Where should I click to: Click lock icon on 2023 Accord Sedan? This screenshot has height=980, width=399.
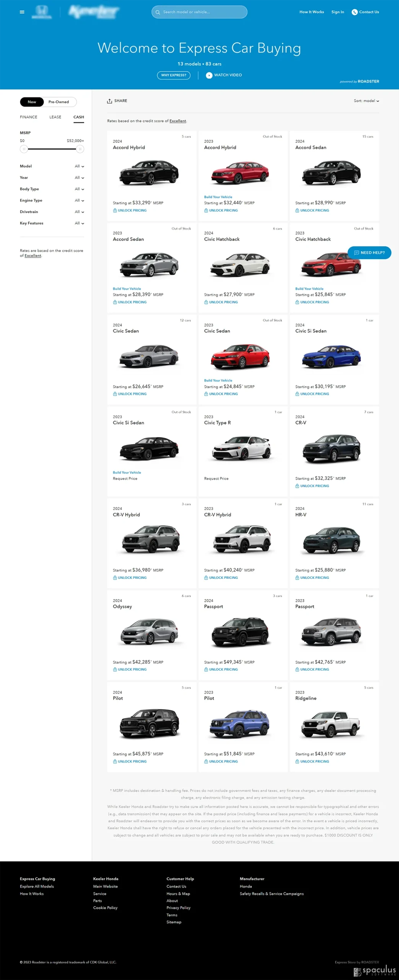[115, 302]
